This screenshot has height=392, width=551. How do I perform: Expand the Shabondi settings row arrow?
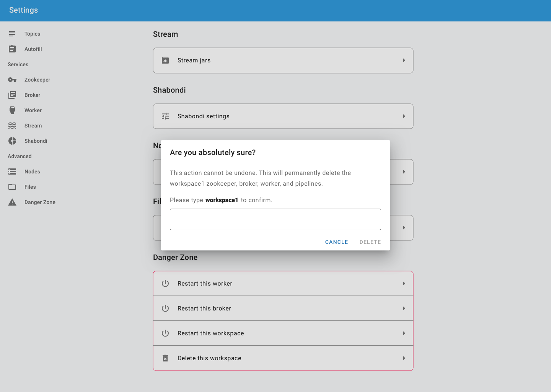point(404,116)
